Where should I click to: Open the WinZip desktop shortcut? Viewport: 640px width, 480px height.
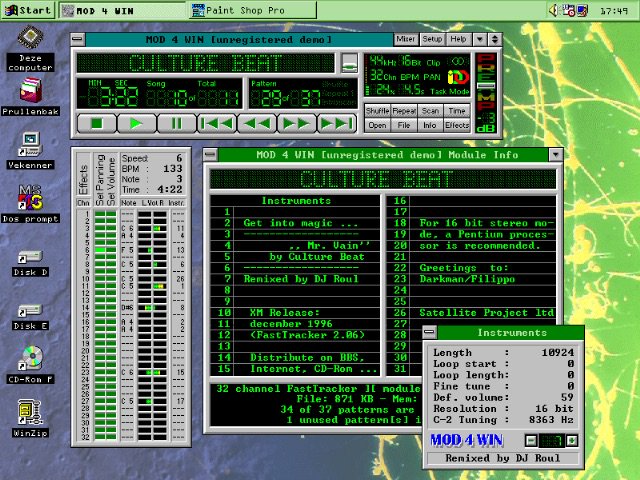[31, 418]
